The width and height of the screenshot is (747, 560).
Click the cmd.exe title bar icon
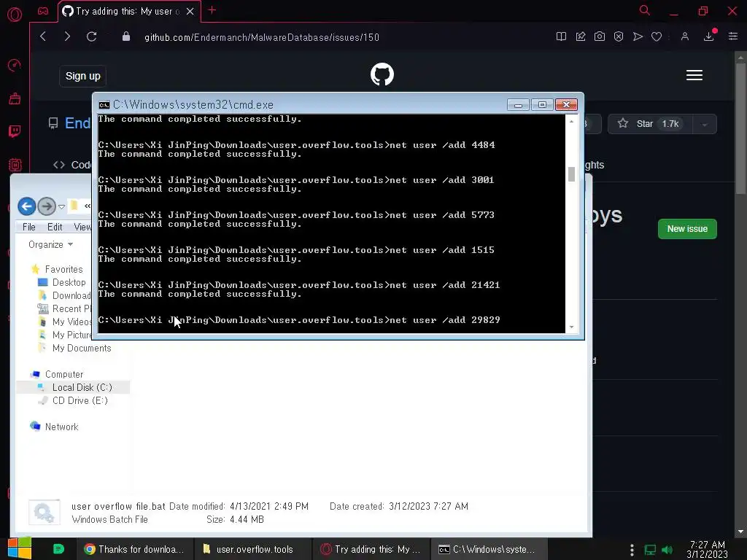point(104,105)
